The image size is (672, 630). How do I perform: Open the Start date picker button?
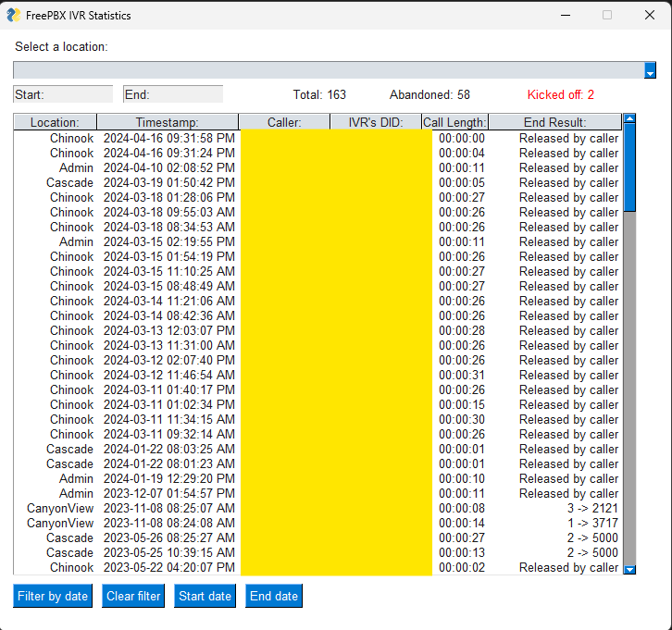[205, 596]
